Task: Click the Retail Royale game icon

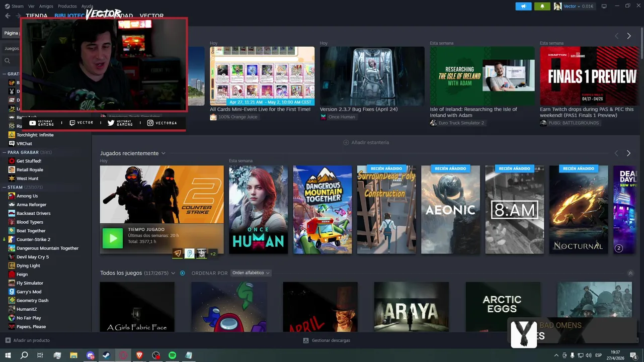Action: (12, 169)
